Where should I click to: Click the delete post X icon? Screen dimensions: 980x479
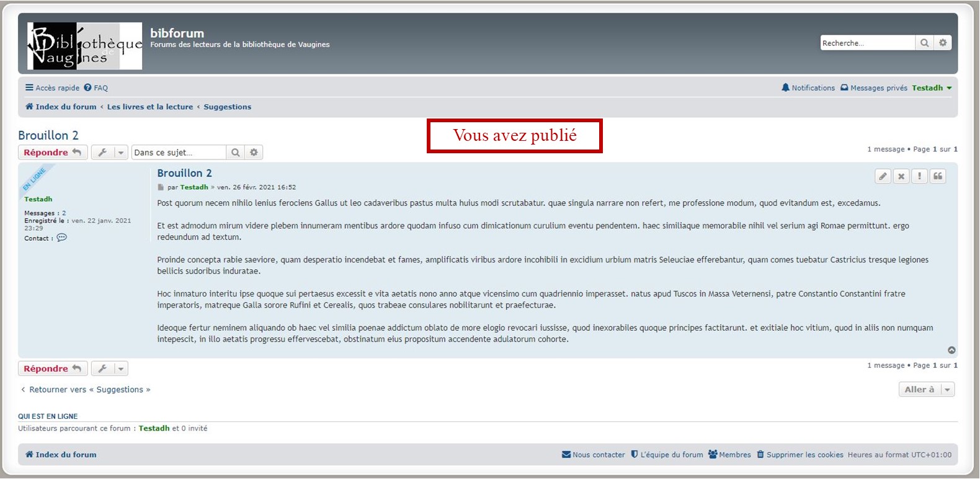coord(901,176)
